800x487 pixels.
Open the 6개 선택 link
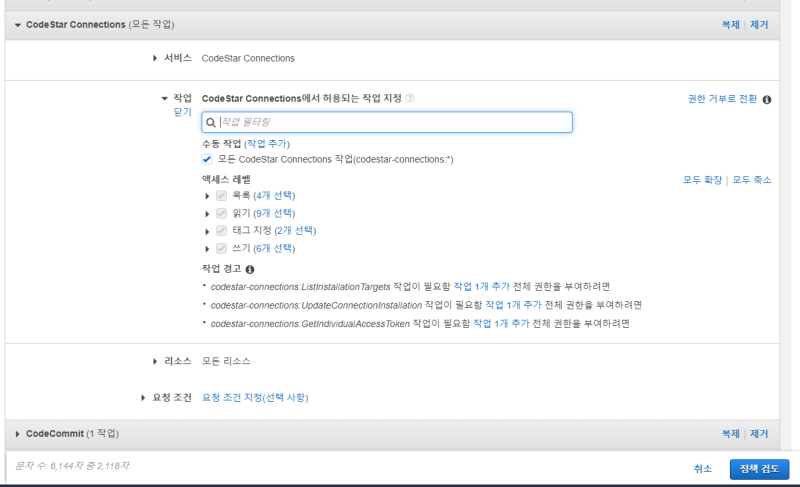(274, 248)
